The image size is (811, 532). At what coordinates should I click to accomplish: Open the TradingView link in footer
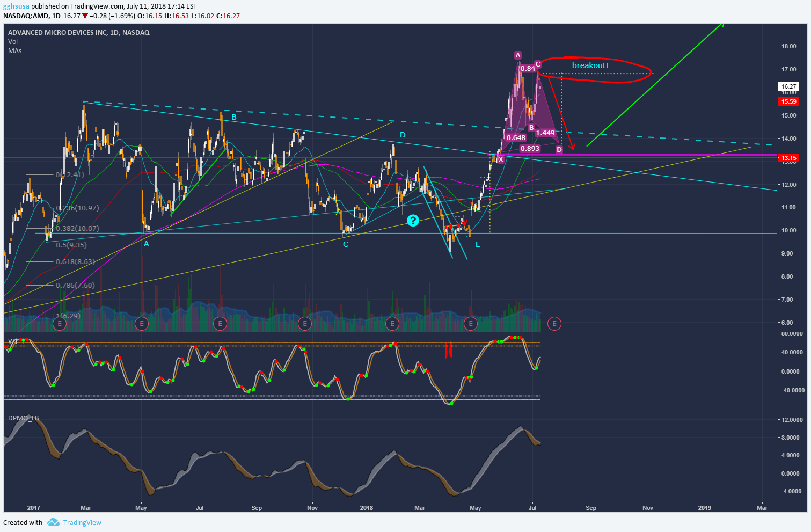[x=82, y=522]
